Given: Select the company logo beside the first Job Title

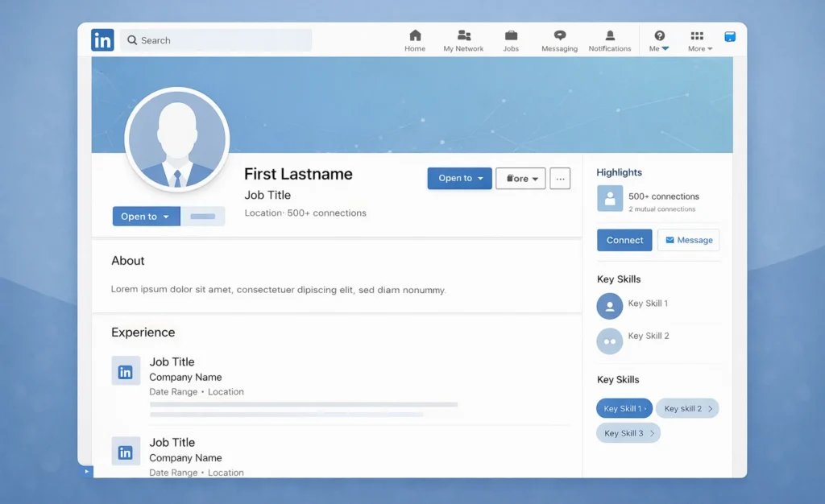Looking at the screenshot, I should 126,371.
